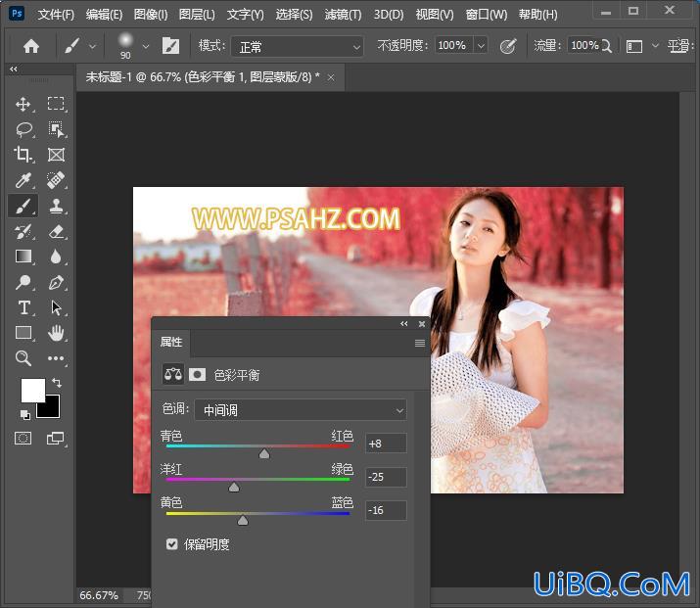Click the Yellow-Blue slider handle
The width and height of the screenshot is (700, 608).
coord(243,521)
